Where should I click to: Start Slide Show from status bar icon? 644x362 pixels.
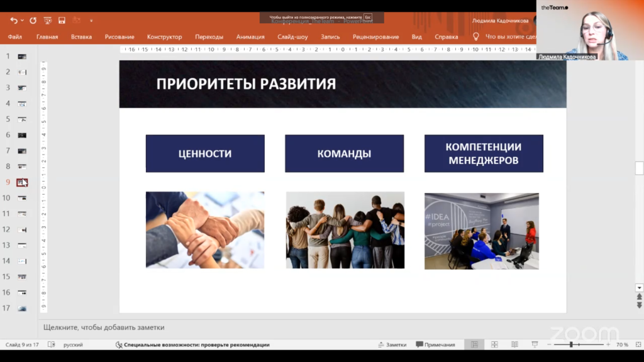tap(535, 345)
